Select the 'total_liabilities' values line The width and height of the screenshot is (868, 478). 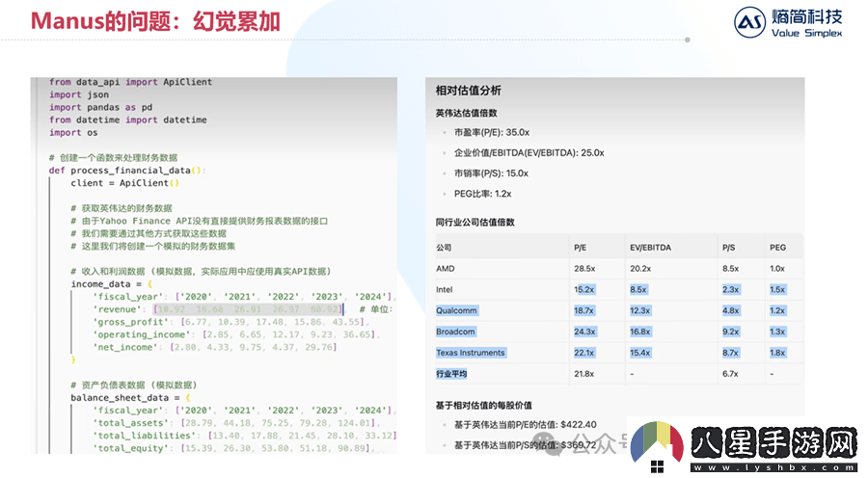tap(244, 436)
